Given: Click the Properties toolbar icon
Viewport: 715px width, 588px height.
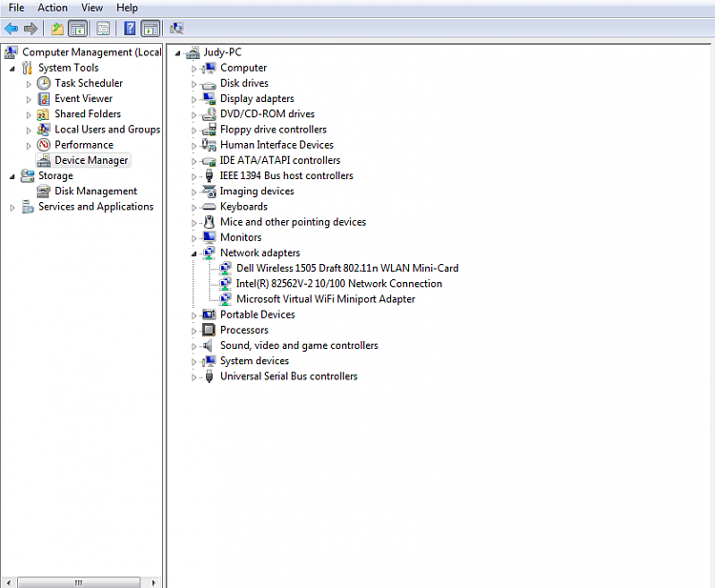Looking at the screenshot, I should 104,29.
